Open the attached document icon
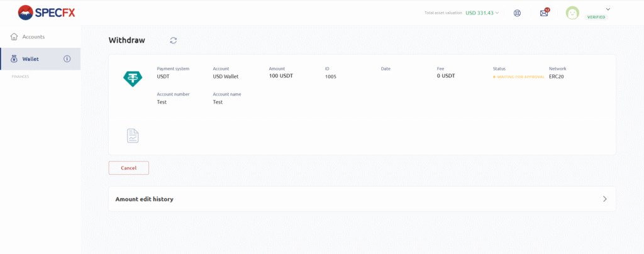The height and width of the screenshot is (254, 644). click(x=133, y=135)
